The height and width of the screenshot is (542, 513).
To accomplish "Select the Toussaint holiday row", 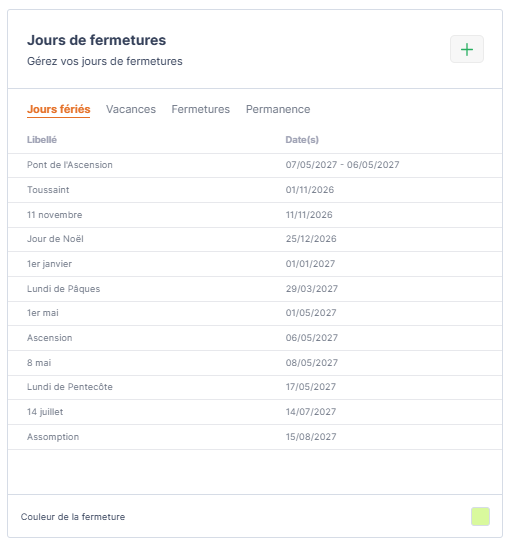I will 255,190.
